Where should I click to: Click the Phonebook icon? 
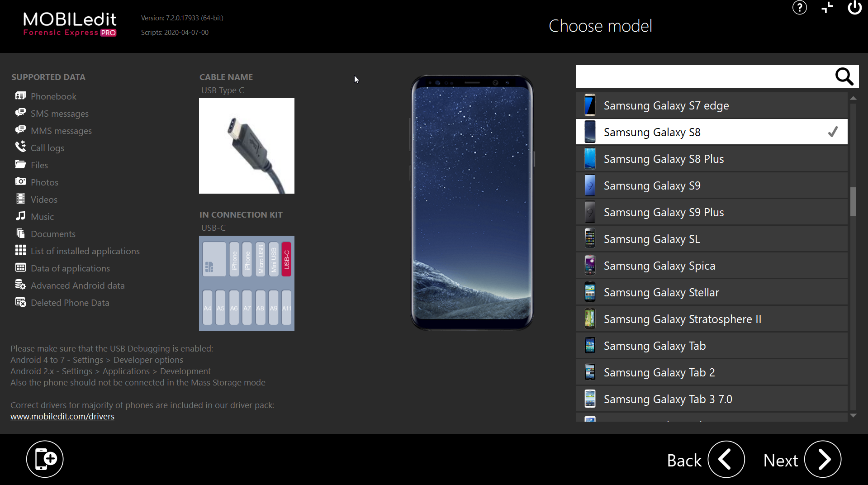(x=20, y=95)
